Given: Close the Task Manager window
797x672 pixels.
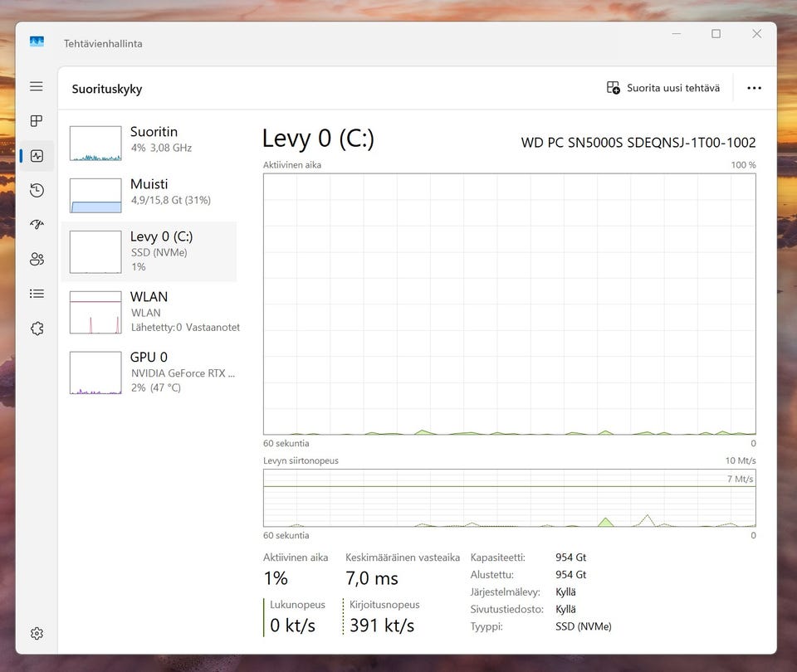Looking at the screenshot, I should [x=756, y=34].
